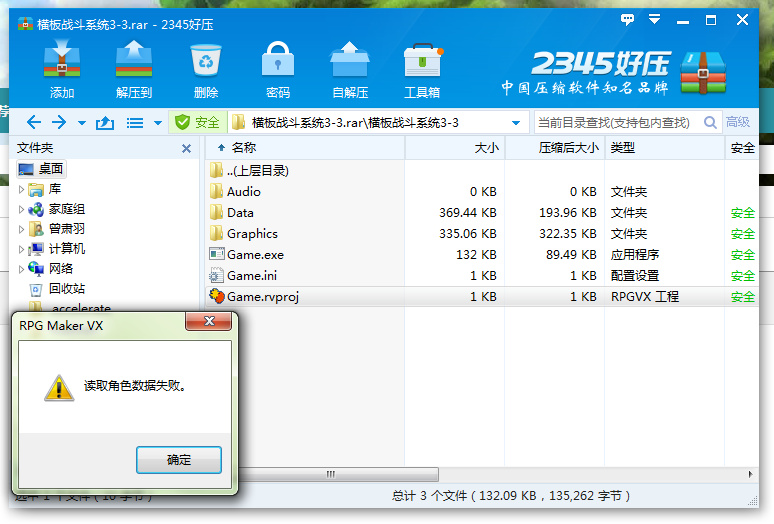Select the Graphics folder row
The image size is (774, 524).
(x=482, y=233)
